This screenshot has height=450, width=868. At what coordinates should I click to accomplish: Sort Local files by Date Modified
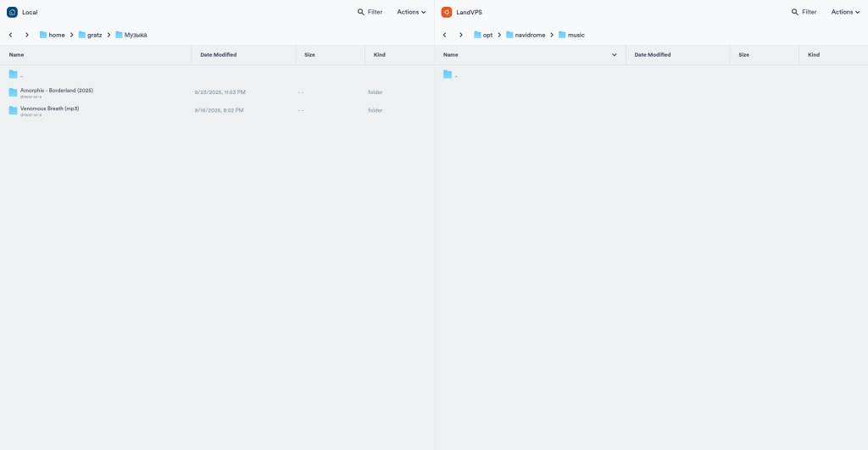click(218, 54)
